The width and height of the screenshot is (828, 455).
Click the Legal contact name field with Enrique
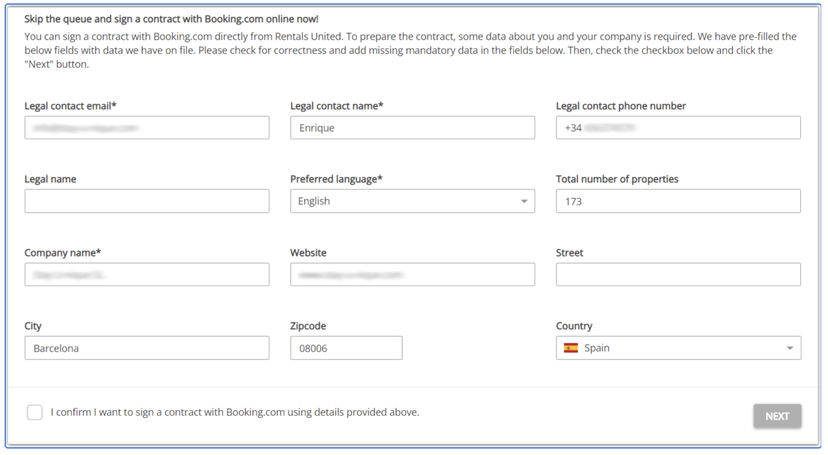pyautogui.click(x=412, y=128)
